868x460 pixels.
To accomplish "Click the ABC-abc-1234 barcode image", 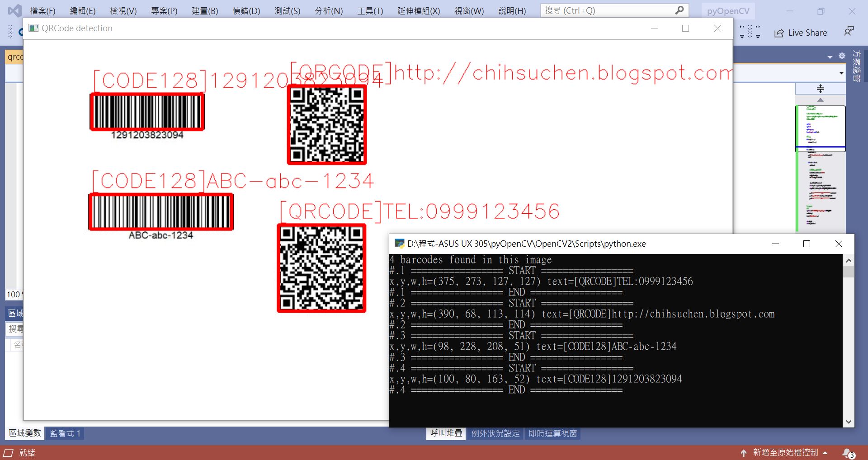I will click(x=161, y=212).
